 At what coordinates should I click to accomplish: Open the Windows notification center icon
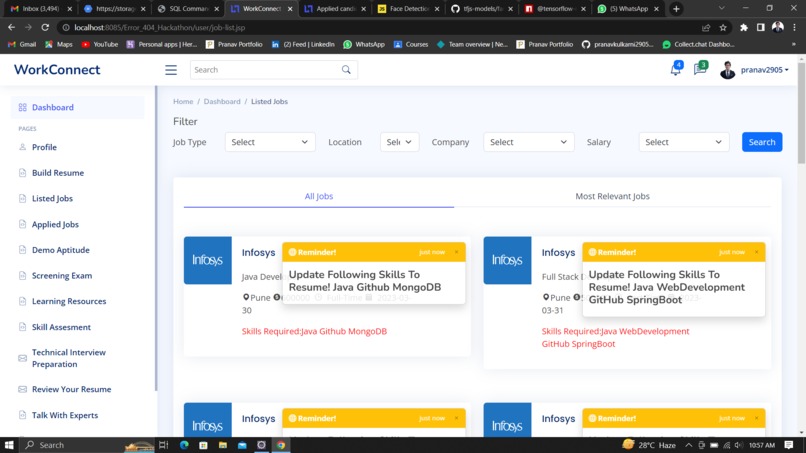pyautogui.click(x=789, y=445)
